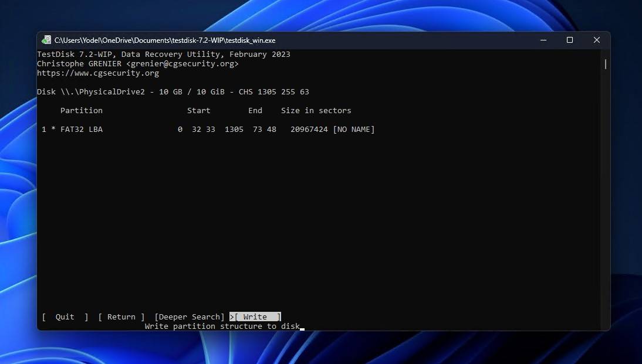Click the grenier@cgsecurity.org email text
Viewport: 642px width, 364px height.
182,64
